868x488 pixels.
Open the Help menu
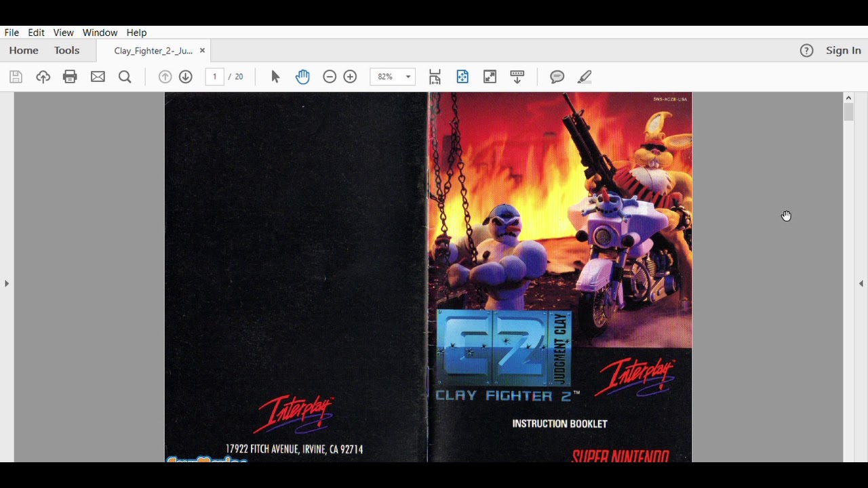pos(136,33)
